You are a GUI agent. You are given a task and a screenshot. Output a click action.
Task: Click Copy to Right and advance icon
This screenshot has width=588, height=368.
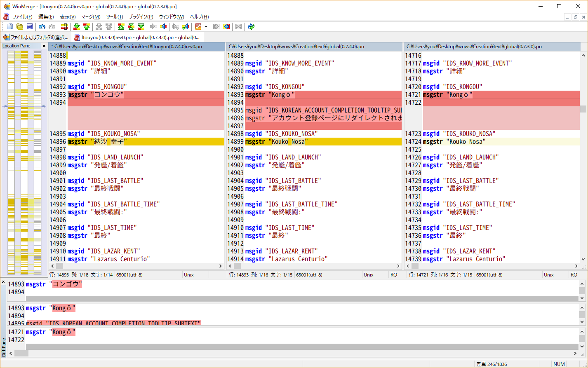tap(175, 27)
